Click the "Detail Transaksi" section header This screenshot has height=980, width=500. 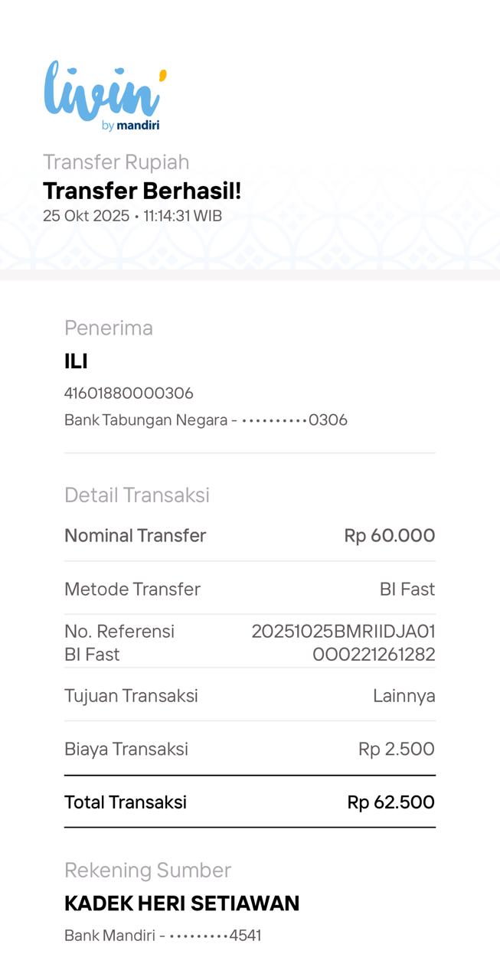click(x=137, y=495)
